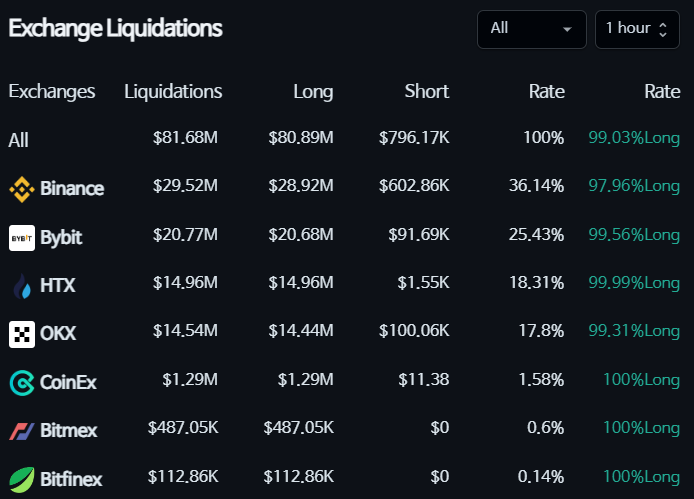Sort by the Liquidations column header

point(173,91)
